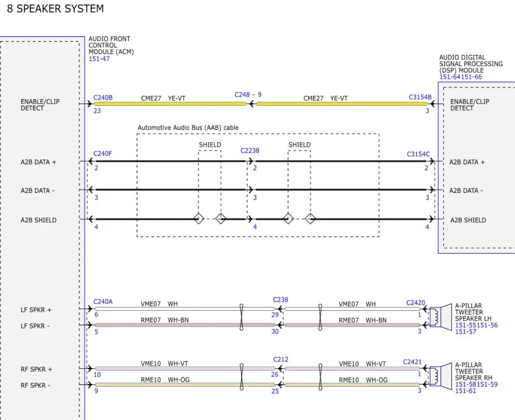The height and width of the screenshot is (420, 515).
Task: Select the 8 SPEAKER SYSTEM title
Action: point(55,9)
